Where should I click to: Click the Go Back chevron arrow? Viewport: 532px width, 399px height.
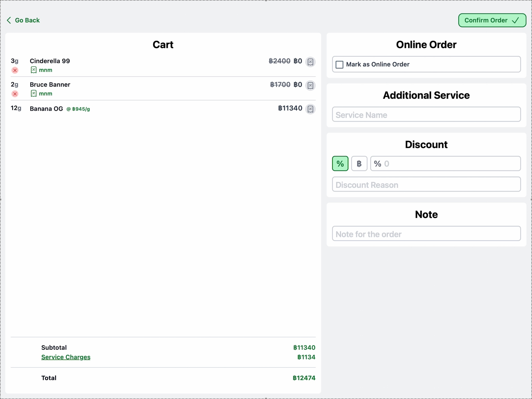(x=9, y=20)
